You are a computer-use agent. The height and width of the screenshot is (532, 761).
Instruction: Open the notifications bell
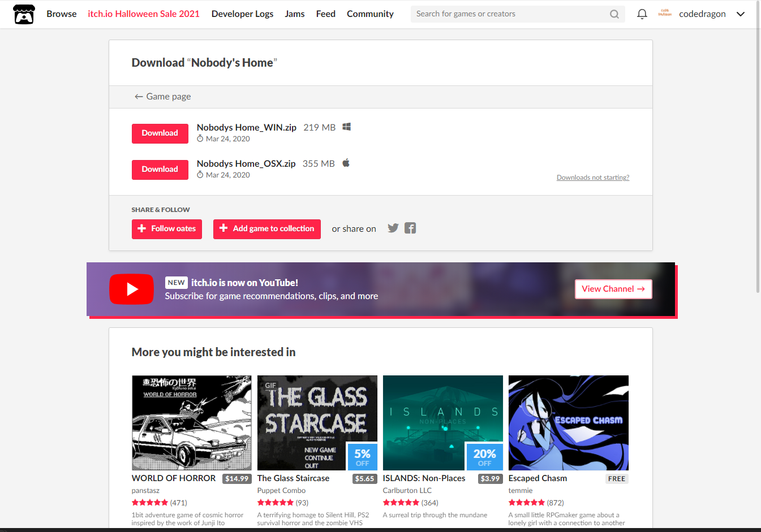[642, 14]
